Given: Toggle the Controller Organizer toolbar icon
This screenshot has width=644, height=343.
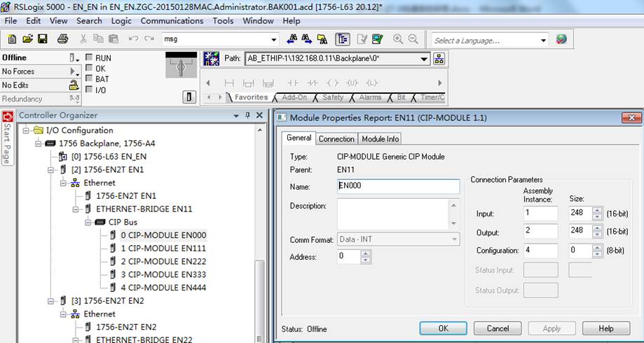Looking at the screenshot, I should coord(342,39).
